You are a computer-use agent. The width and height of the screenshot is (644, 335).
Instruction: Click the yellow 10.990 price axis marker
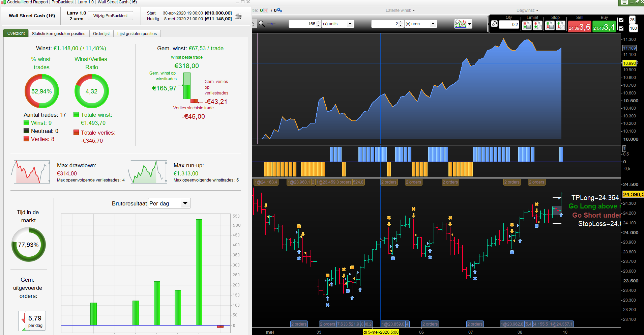click(630, 63)
